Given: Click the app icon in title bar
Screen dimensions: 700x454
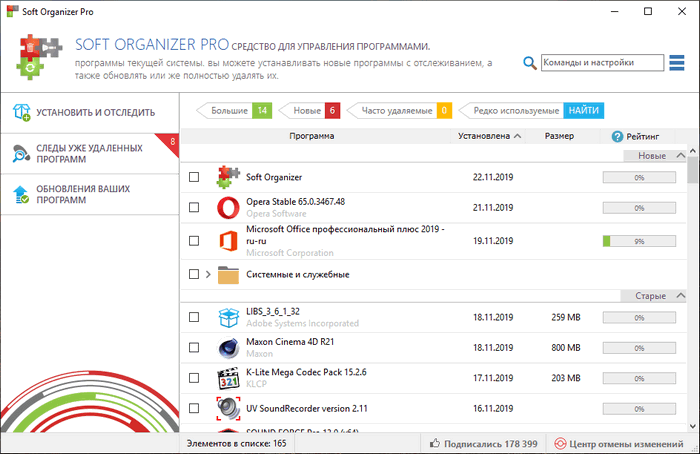Looking at the screenshot, I should coord(12,12).
